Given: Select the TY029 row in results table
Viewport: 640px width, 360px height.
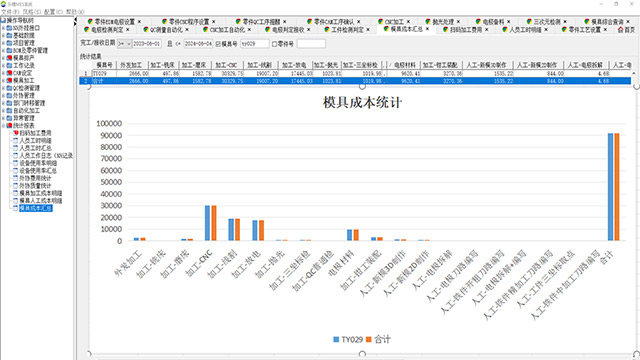Looking at the screenshot, I should (x=355, y=73).
